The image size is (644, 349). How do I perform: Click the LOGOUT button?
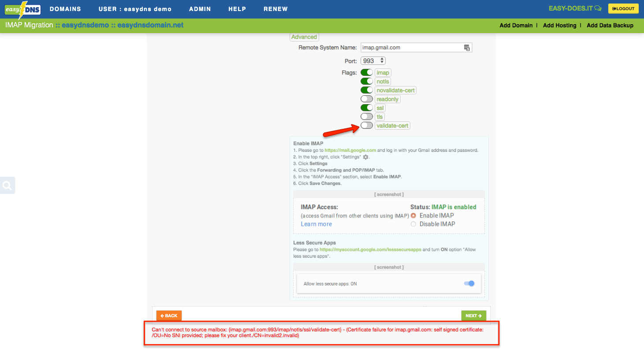(x=623, y=8)
